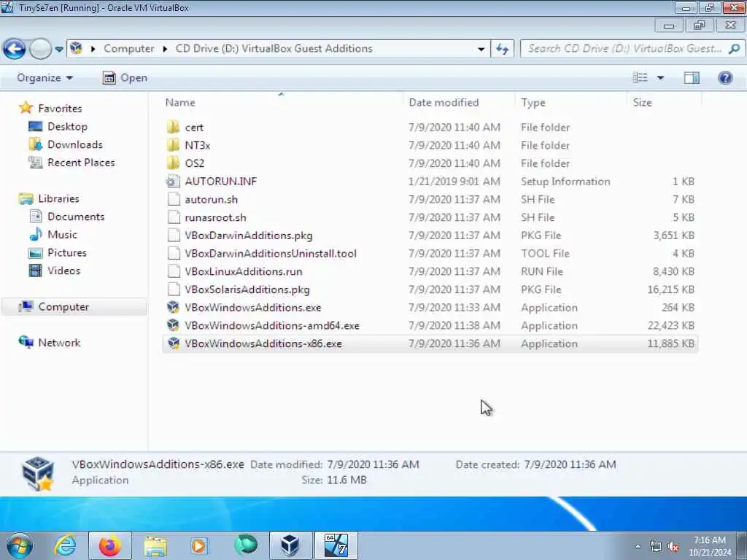Select Network in navigation pane

tap(59, 343)
